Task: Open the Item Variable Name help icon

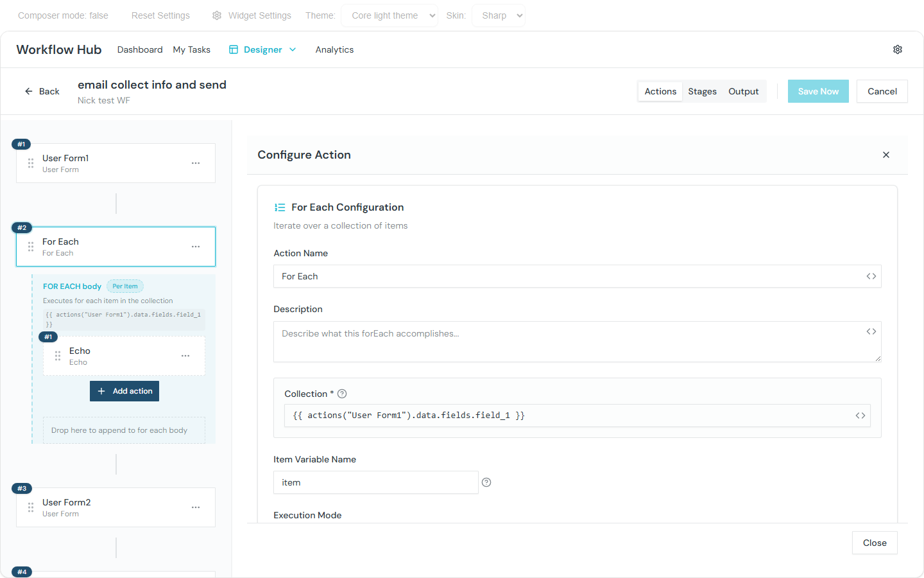Action: [x=486, y=482]
